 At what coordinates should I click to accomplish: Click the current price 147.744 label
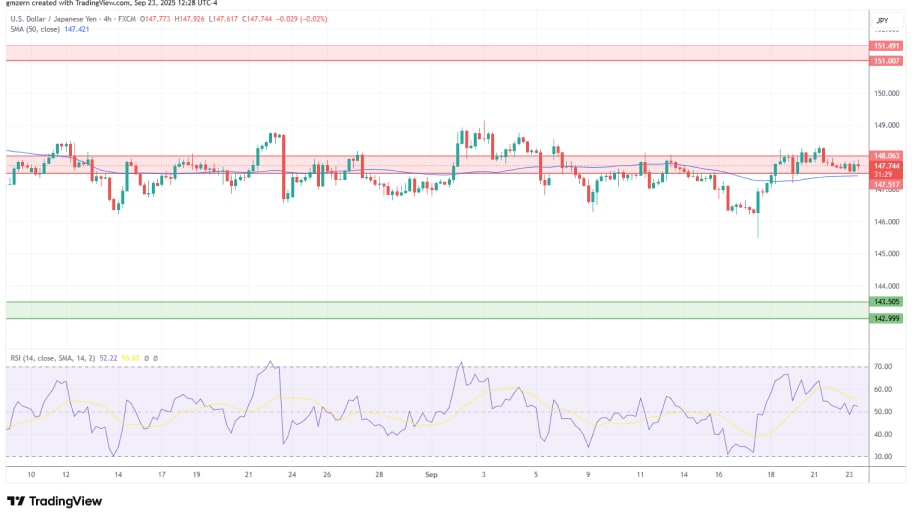[887, 166]
